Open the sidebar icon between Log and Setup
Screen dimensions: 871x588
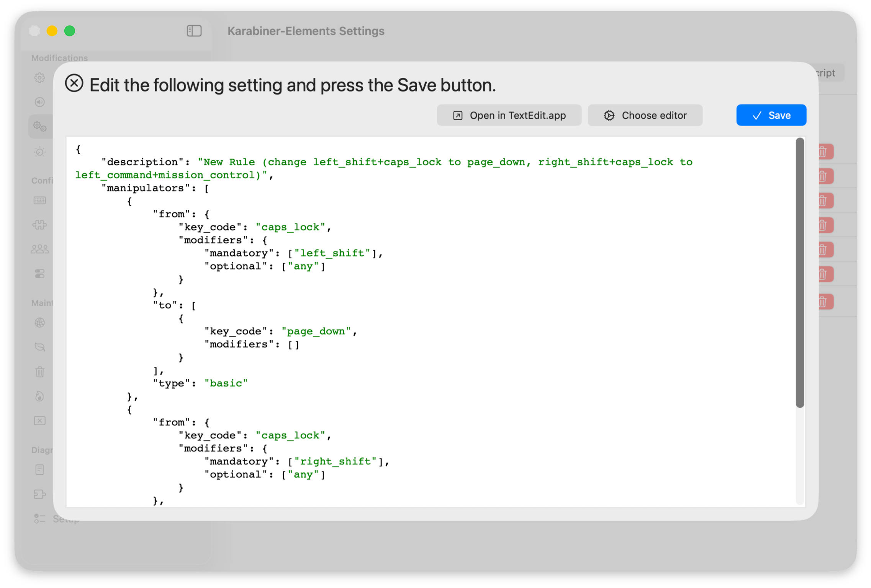pos(39,494)
